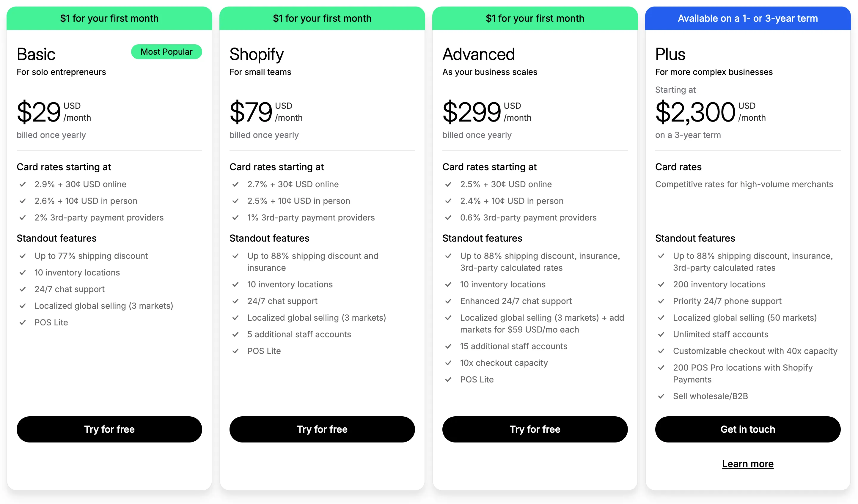
Task: Open the Learn more link under Plus
Action: click(748, 464)
